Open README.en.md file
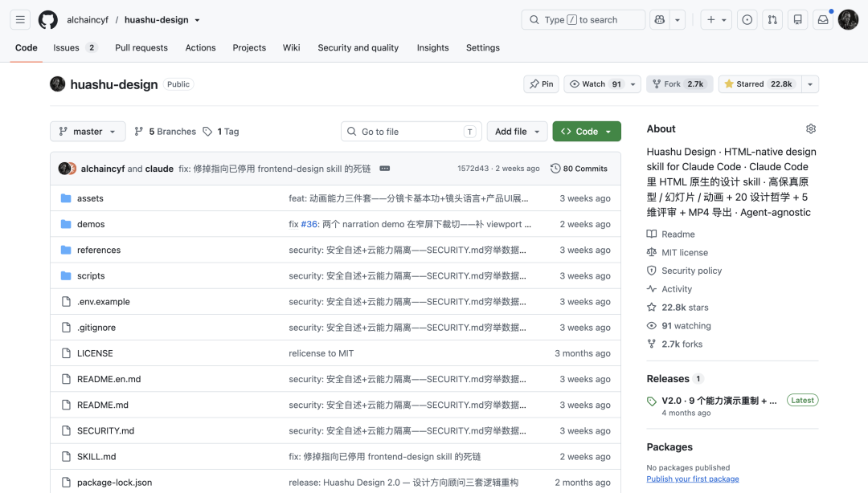868x493 pixels. [x=109, y=379]
